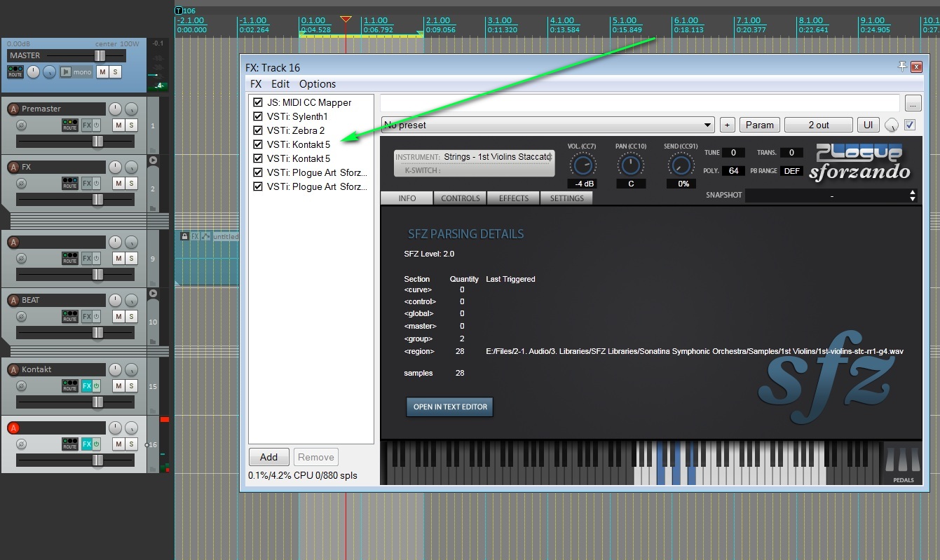
Task: Open the FX menu in FX window
Action: pyautogui.click(x=256, y=84)
